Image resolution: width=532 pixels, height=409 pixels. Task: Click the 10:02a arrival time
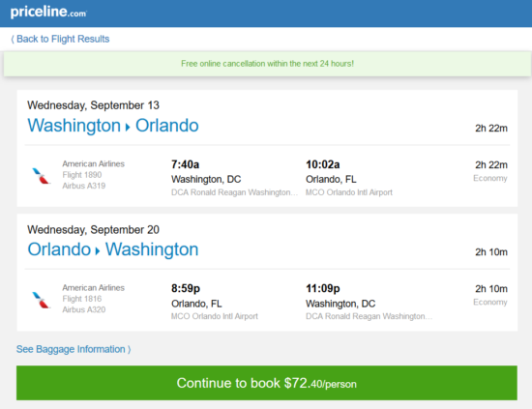323,164
